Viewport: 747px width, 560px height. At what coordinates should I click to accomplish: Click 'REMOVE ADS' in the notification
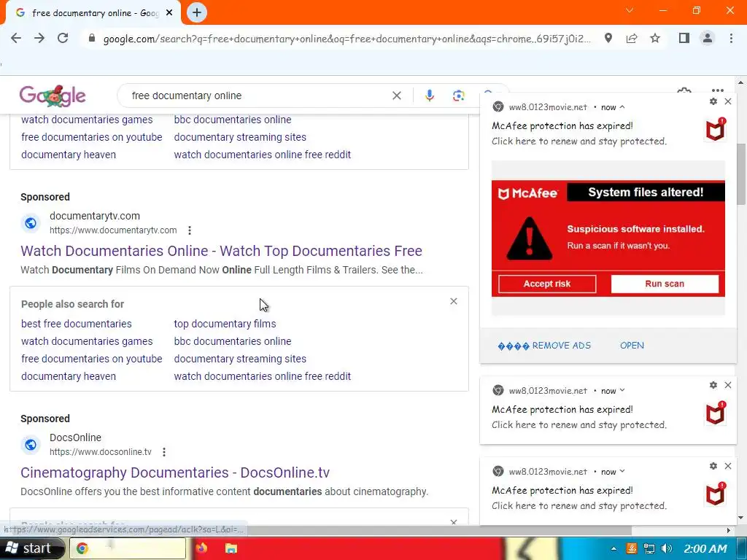[x=544, y=346]
